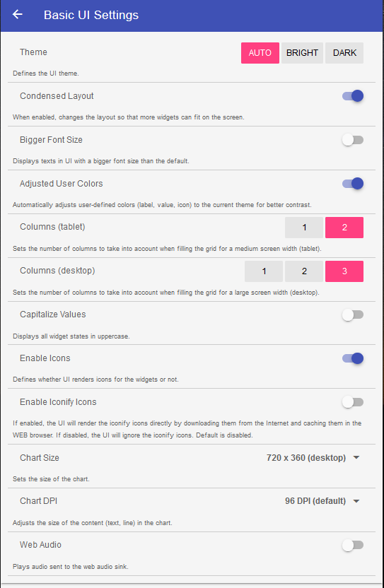
Task: Click the Basic UI Settings title
Action: (x=91, y=15)
